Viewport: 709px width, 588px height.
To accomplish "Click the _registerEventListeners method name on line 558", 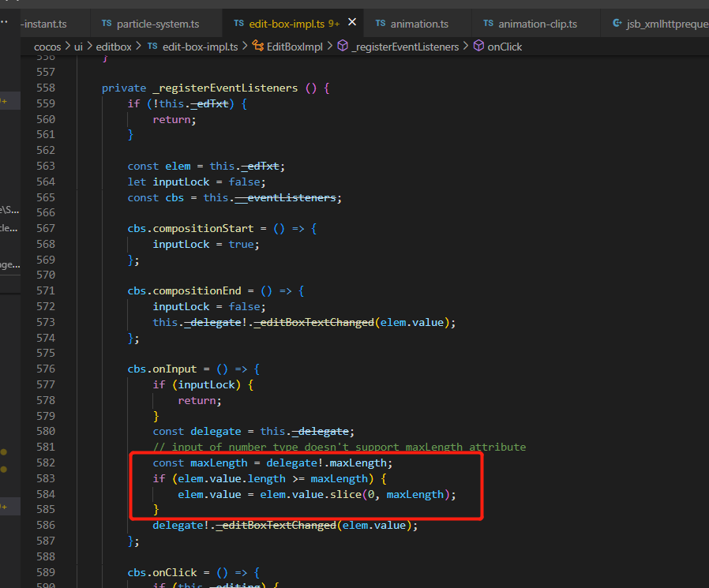I will pos(225,88).
